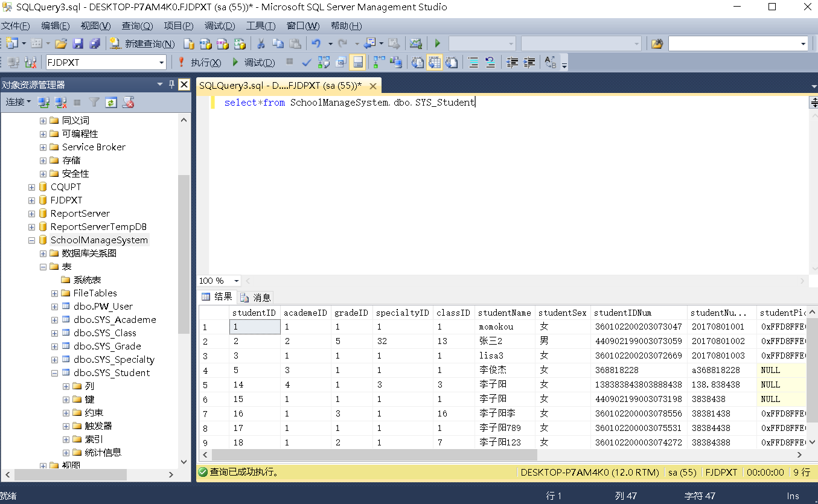Click the Analysis Services MDX Query icon
This screenshot has width=818, height=504.
(205, 43)
